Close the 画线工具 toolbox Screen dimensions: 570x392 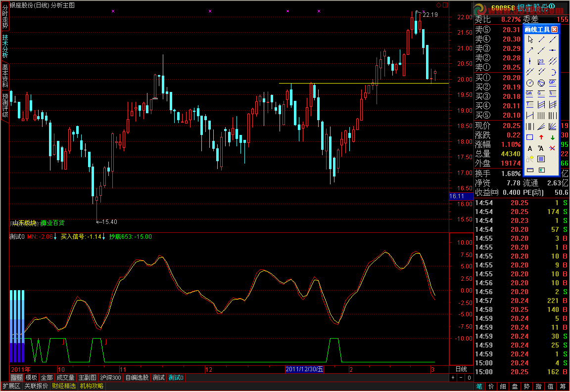coord(554,30)
